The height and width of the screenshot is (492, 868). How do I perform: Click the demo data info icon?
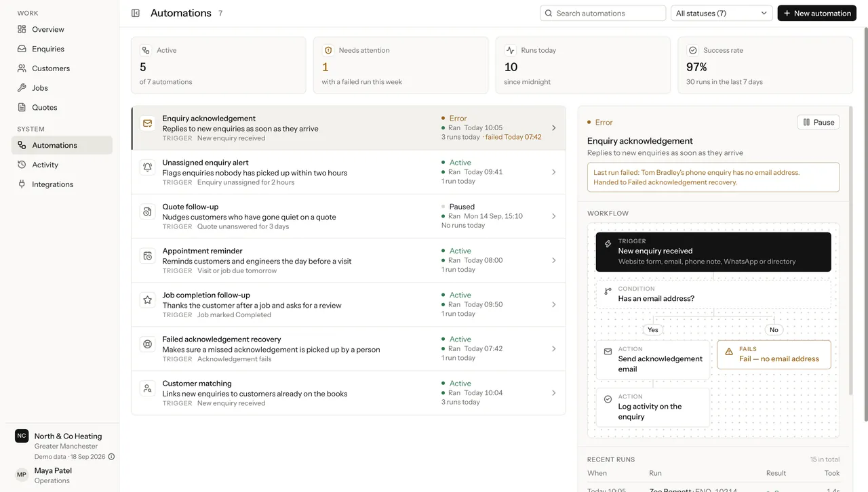(x=111, y=457)
